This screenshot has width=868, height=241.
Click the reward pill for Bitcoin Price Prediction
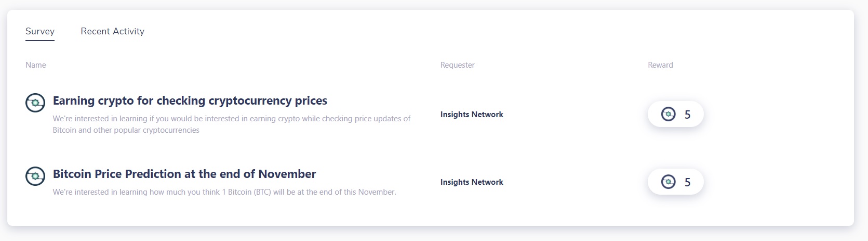(676, 182)
